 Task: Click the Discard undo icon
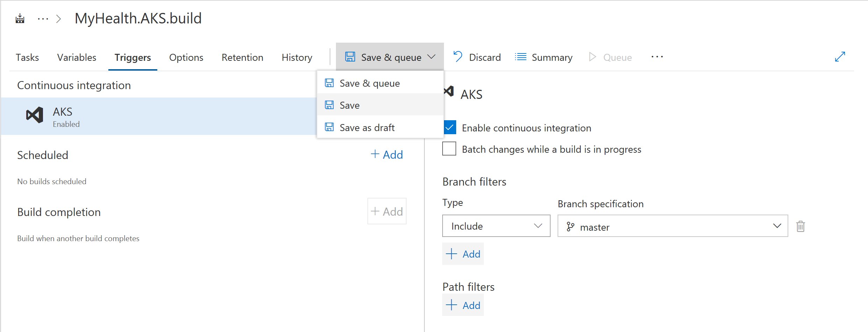click(x=458, y=57)
